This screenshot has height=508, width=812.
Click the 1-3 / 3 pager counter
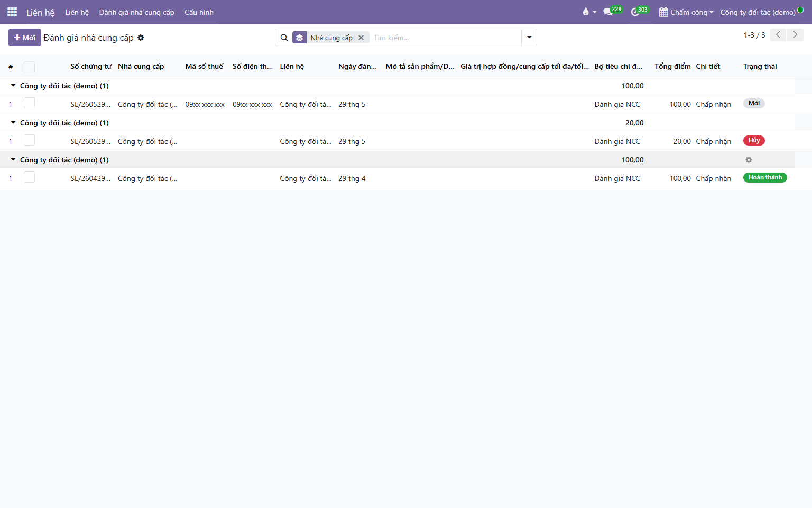[x=754, y=35]
